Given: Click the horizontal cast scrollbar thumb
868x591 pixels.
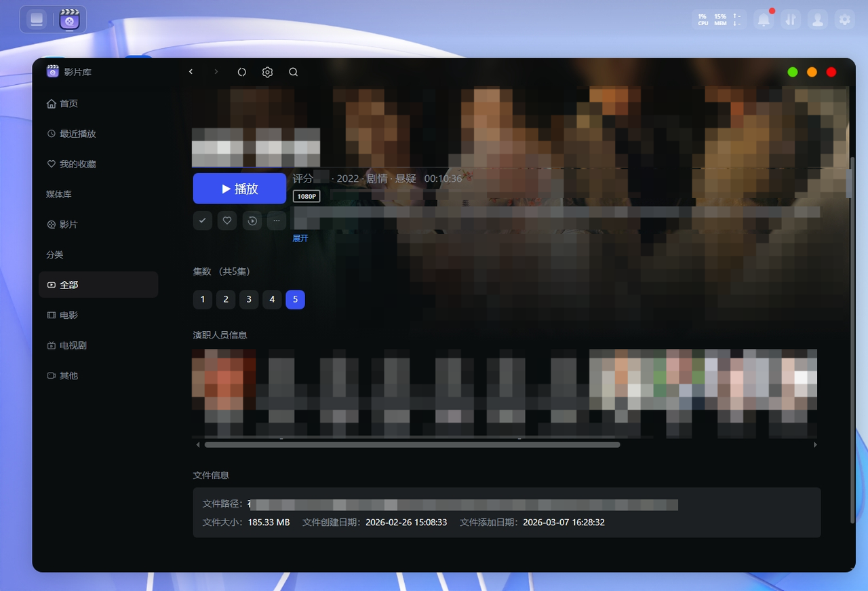Looking at the screenshot, I should coord(412,444).
